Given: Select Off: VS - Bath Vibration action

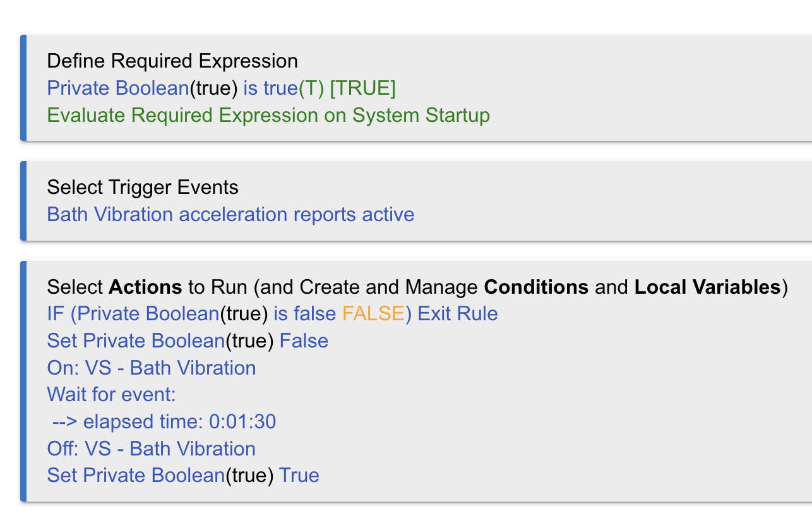Looking at the screenshot, I should tap(151, 449).
